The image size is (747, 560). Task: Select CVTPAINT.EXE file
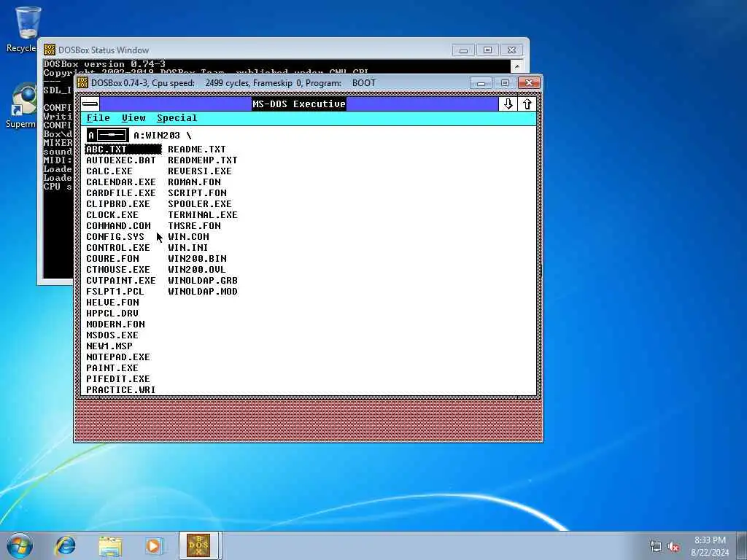point(121,281)
